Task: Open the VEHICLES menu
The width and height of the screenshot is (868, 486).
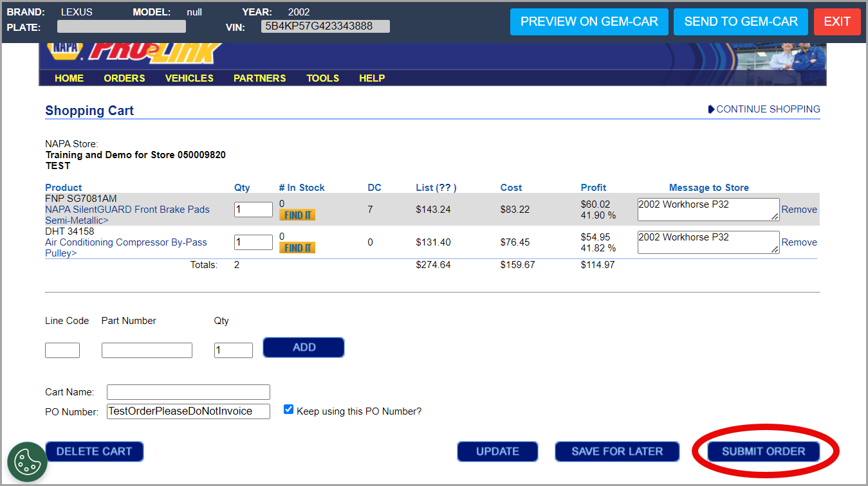Action: pyautogui.click(x=189, y=78)
